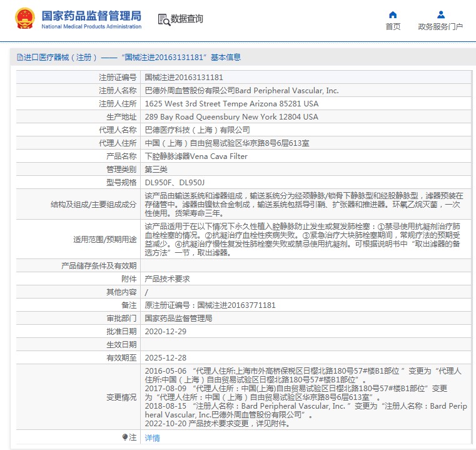Open 政务服务门户 text link
Screen dimensions: 476x450
pyautogui.click(x=440, y=27)
